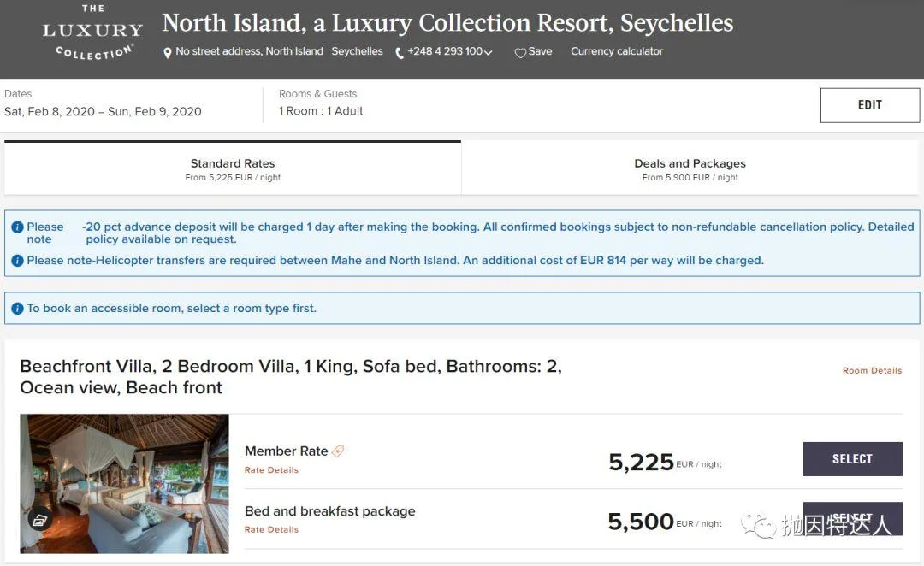Click the member rate tag icon
This screenshot has width=924, height=566.
pos(338,451)
